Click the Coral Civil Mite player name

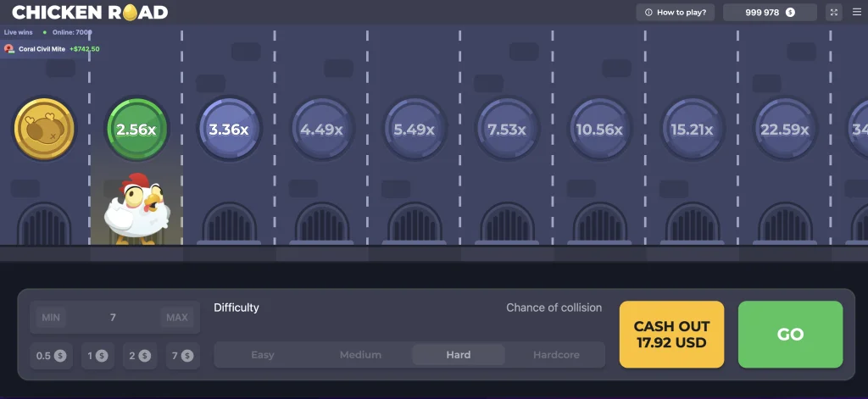pos(42,48)
